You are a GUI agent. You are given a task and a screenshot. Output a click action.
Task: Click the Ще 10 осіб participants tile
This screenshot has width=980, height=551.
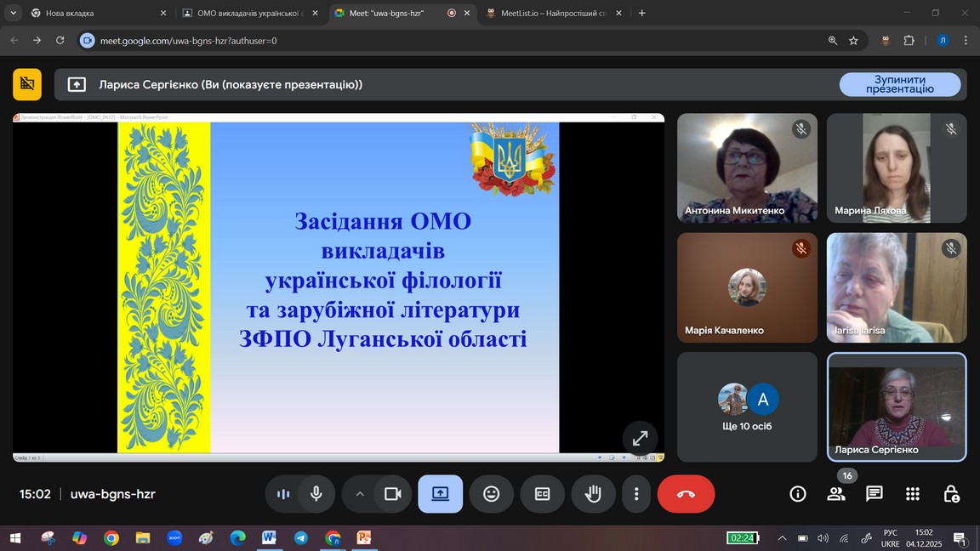[746, 406]
